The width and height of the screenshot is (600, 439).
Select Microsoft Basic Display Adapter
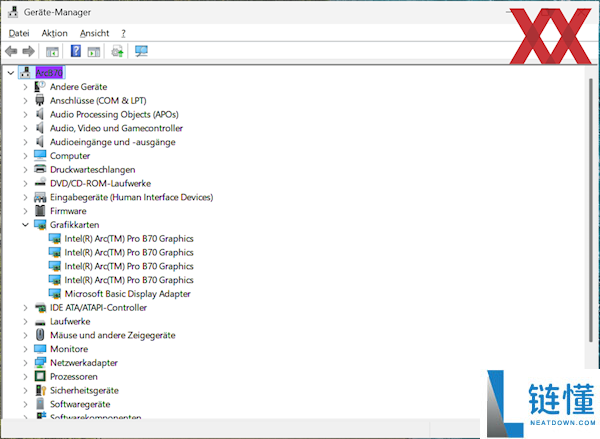tap(127, 294)
